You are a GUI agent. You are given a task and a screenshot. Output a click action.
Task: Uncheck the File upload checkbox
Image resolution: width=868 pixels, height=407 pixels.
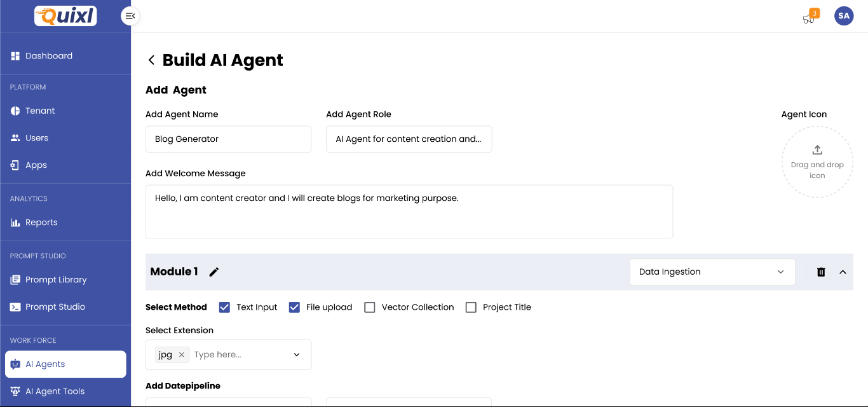(294, 307)
